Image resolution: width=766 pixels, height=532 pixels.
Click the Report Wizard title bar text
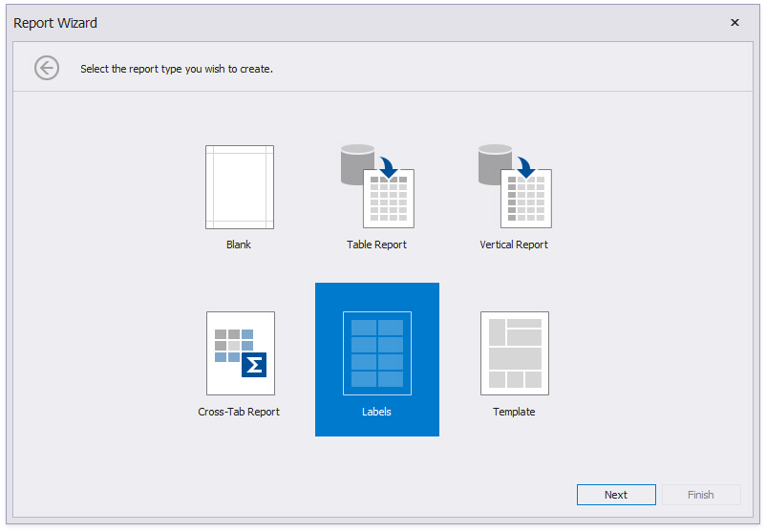[x=55, y=23]
